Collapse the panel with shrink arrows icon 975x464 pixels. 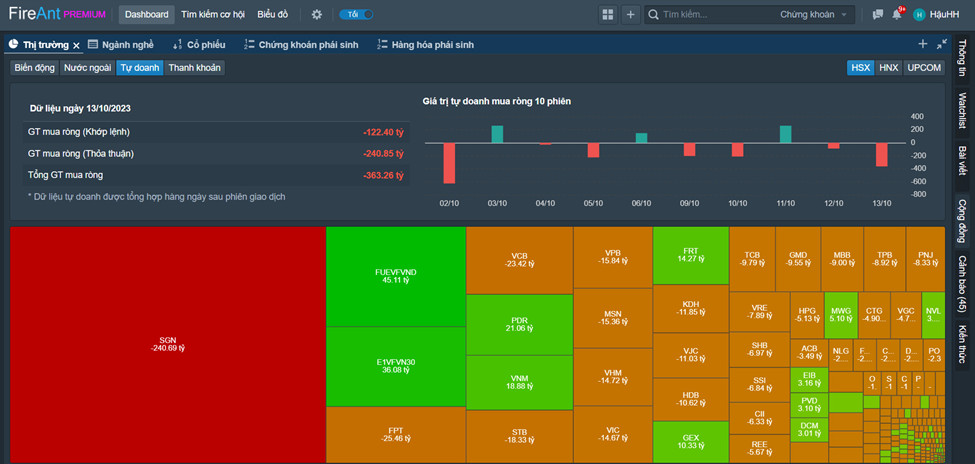pyautogui.click(x=942, y=44)
